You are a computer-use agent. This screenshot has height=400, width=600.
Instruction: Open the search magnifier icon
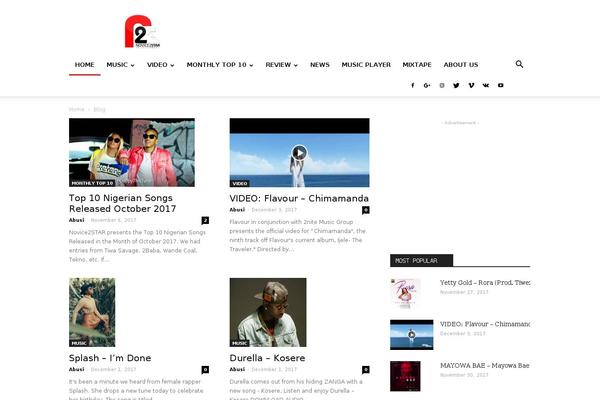pyautogui.click(x=519, y=64)
